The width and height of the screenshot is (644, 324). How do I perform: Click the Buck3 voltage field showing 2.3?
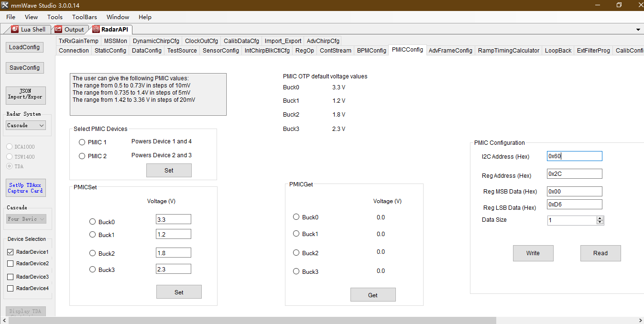coord(174,269)
